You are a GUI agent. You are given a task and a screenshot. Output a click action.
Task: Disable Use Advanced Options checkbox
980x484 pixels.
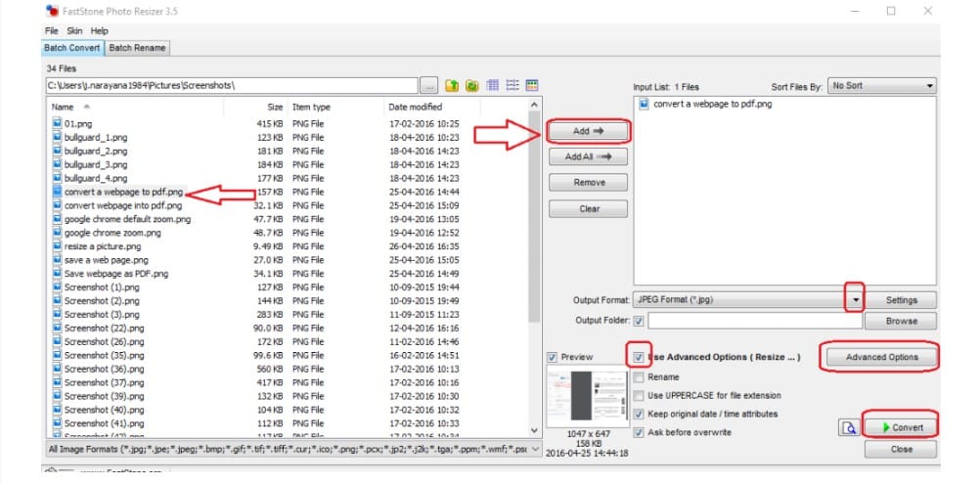[638, 357]
